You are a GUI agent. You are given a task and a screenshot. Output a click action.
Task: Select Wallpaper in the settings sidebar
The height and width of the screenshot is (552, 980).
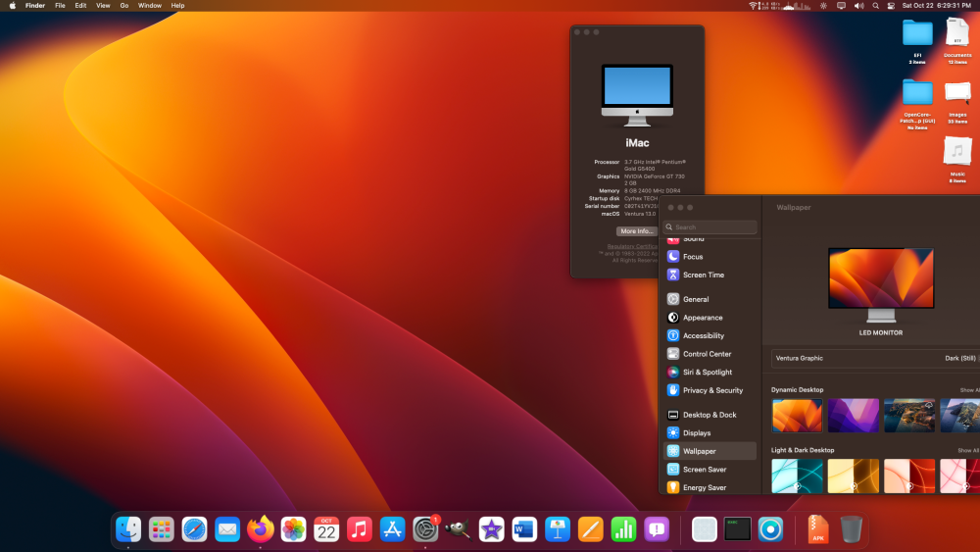click(710, 451)
